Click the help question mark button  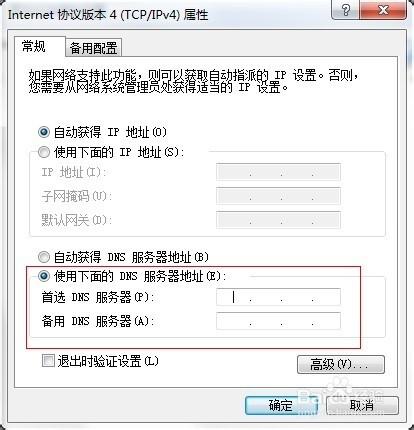click(x=345, y=10)
